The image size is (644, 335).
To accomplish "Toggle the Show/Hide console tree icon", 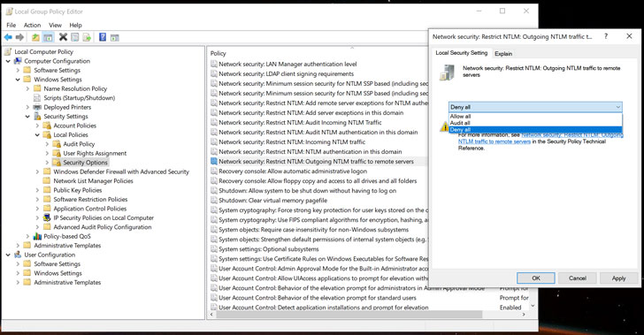I will point(48,37).
